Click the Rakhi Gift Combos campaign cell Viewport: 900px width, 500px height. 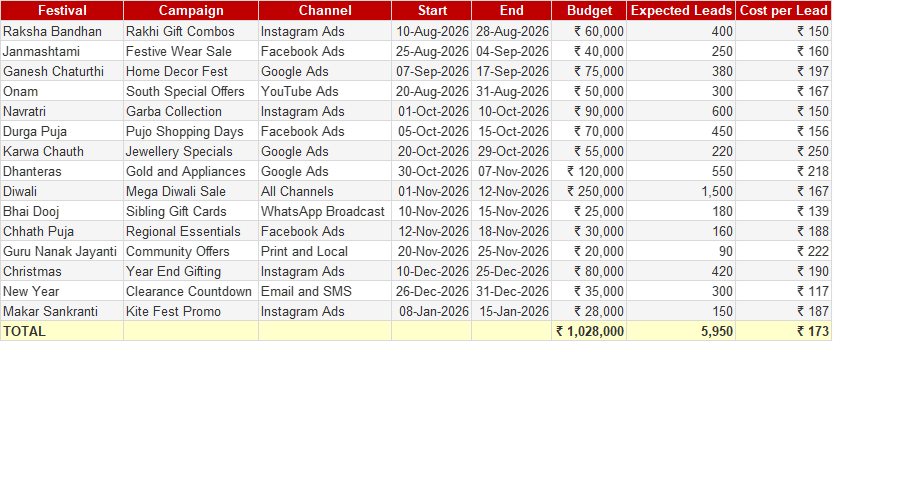(191, 31)
